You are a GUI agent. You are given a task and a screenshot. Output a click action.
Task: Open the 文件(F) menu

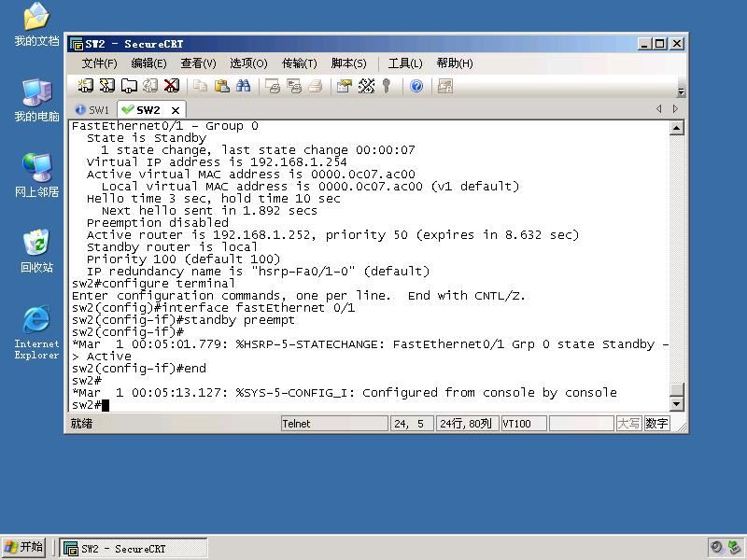pyautogui.click(x=99, y=63)
